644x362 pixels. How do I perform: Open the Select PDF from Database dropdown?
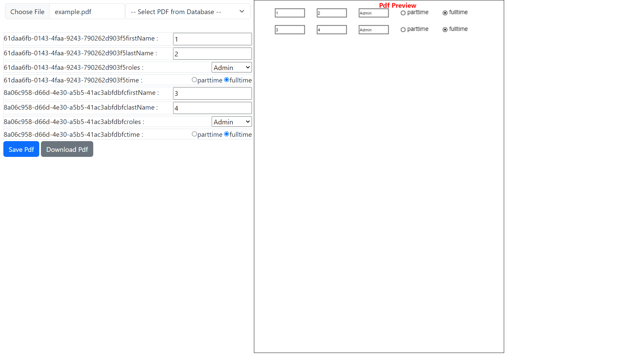pos(187,11)
